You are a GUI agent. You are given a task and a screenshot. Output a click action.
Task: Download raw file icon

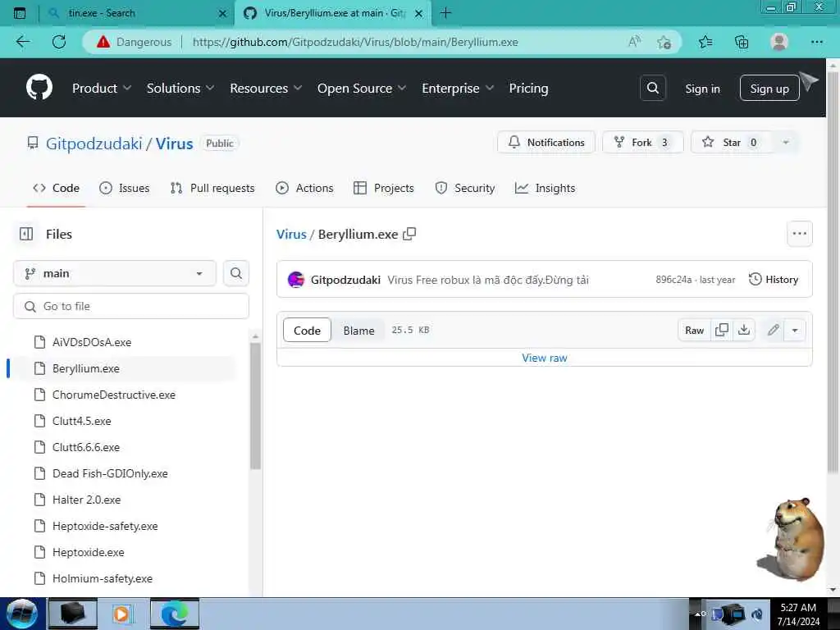coord(743,330)
